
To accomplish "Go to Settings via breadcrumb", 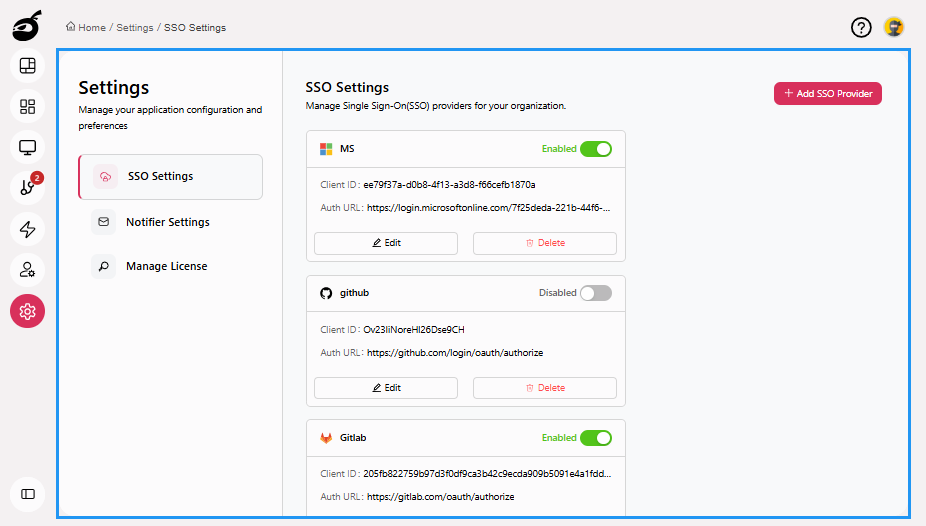I will click(135, 28).
